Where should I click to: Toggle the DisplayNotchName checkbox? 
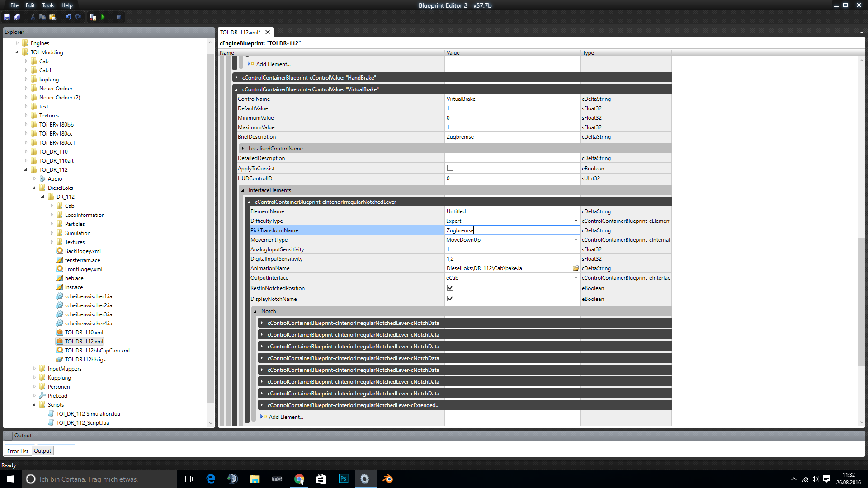click(450, 299)
